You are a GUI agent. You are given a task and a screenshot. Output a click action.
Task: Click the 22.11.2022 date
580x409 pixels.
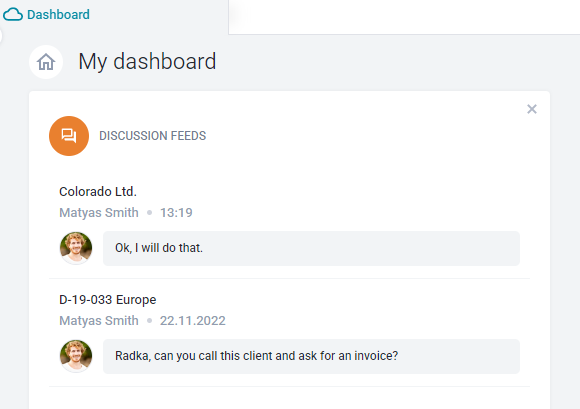point(192,321)
